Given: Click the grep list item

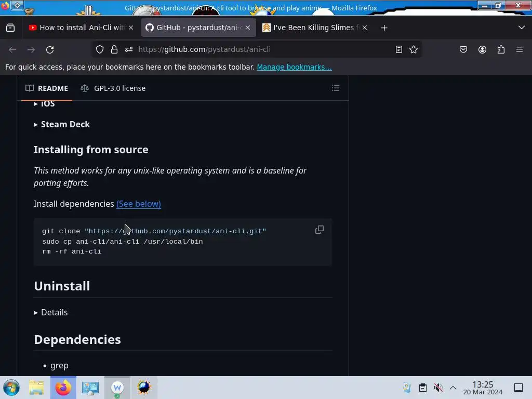Looking at the screenshot, I should pyautogui.click(x=59, y=366).
